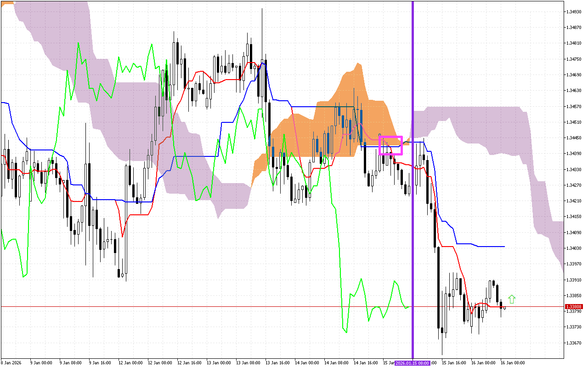The width and height of the screenshot is (588, 368).
Task: Select the vertical purple line at 15 Jan
Action: (x=413, y=184)
